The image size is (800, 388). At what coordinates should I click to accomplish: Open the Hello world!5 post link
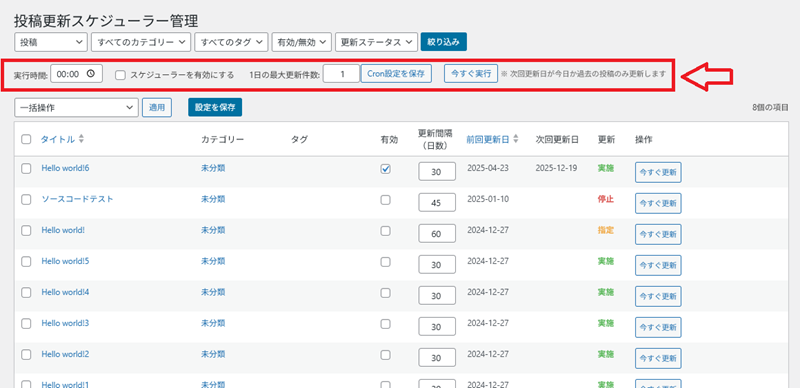[65, 261]
